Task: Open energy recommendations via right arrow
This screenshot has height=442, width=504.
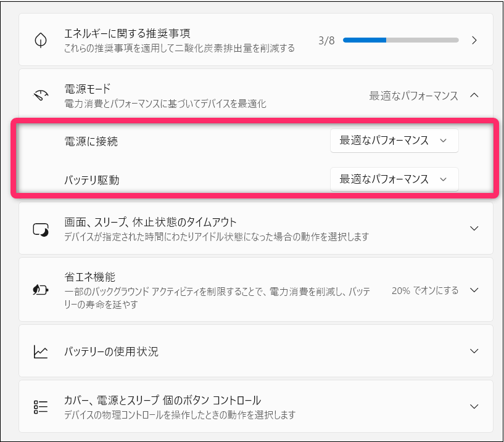Action: [474, 40]
